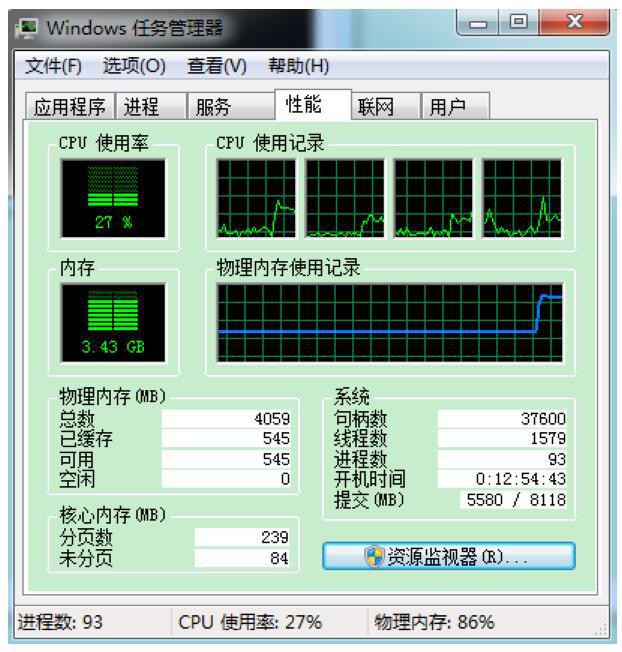The image size is (622, 652).
Task: Click the 未分页 value 84
Action: coord(242,558)
